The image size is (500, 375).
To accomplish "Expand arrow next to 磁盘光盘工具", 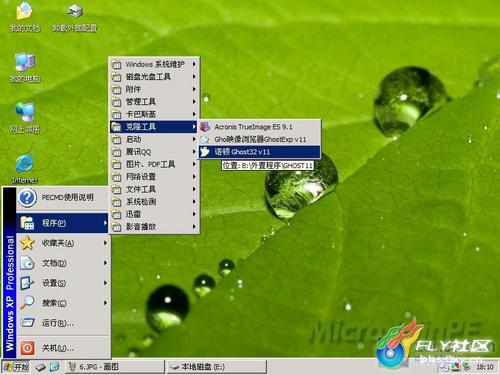I will (x=194, y=77).
